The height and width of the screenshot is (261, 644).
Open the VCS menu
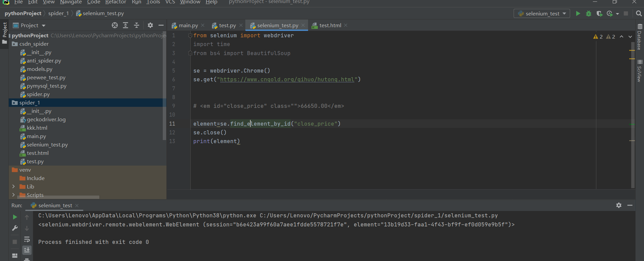[x=170, y=2]
